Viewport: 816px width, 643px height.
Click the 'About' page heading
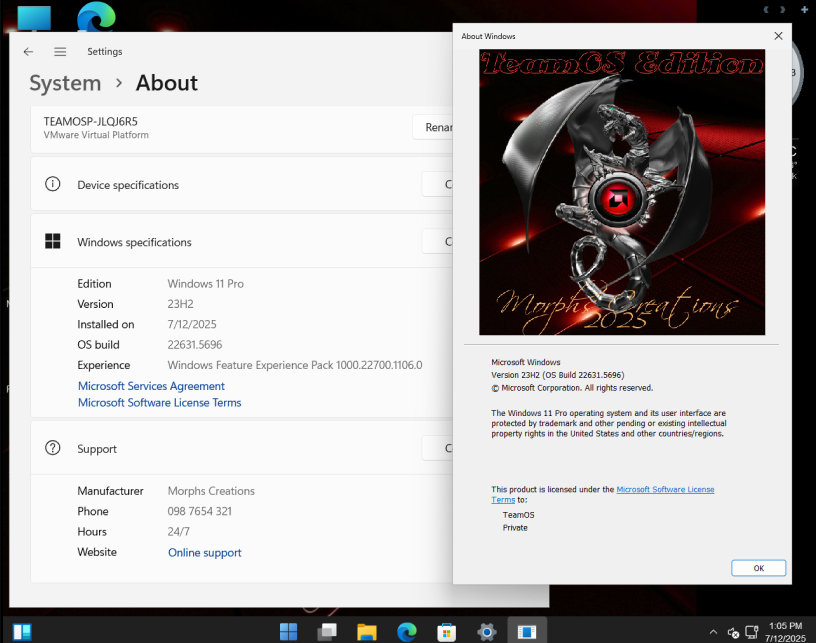[x=167, y=83]
